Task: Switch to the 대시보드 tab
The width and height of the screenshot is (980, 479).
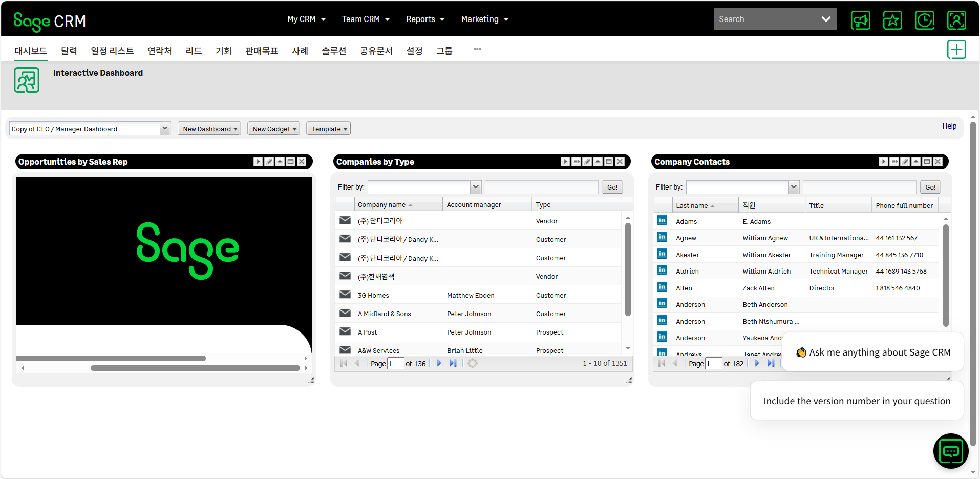Action: tap(31, 51)
